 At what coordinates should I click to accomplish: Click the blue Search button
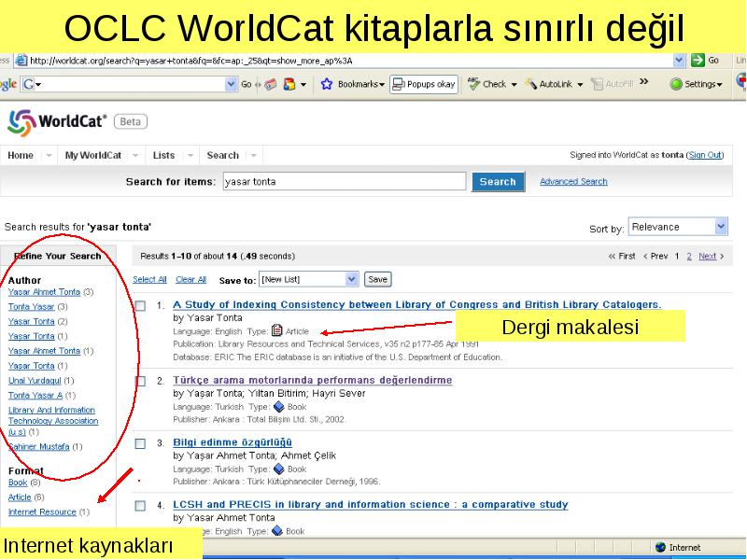point(498,181)
